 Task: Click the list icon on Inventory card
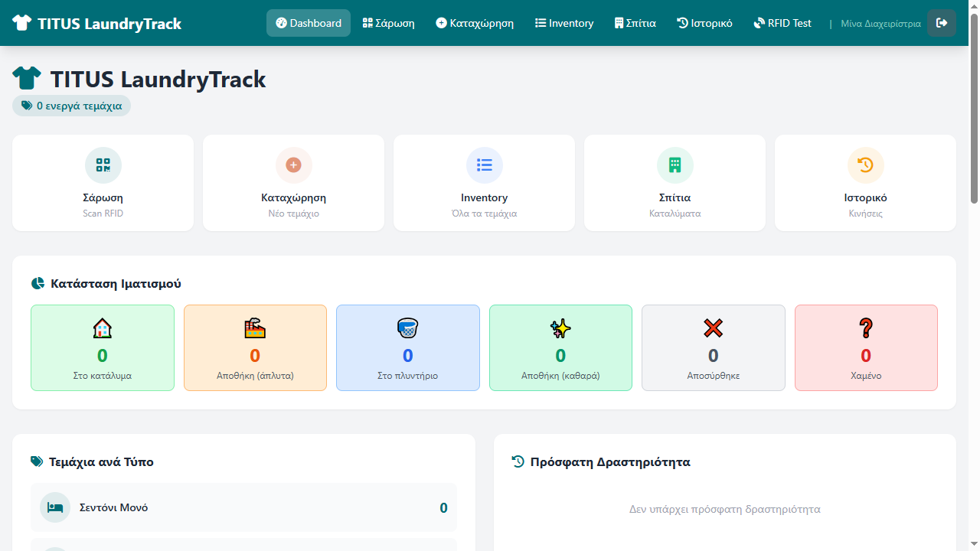coord(485,165)
